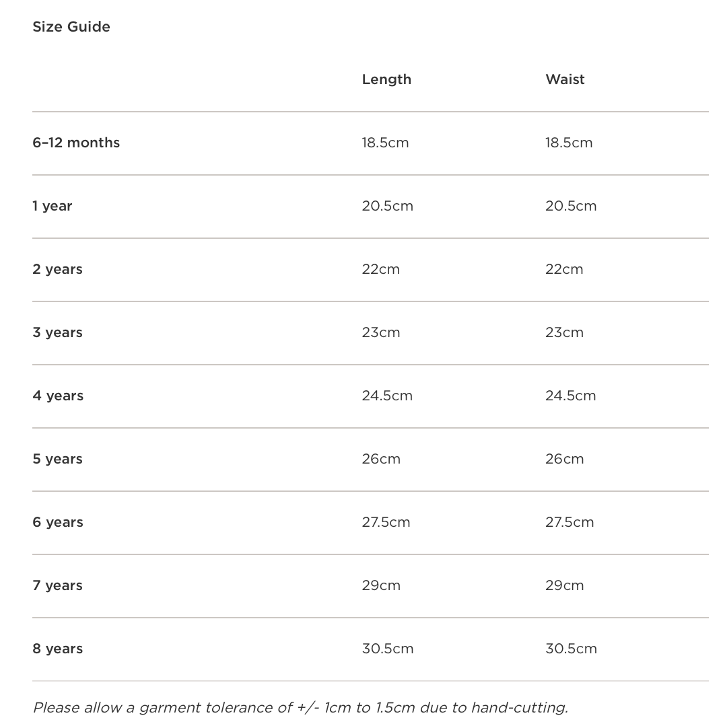Click the 20.5cm Waist value
The height and width of the screenshot is (728, 723).
coord(571,206)
